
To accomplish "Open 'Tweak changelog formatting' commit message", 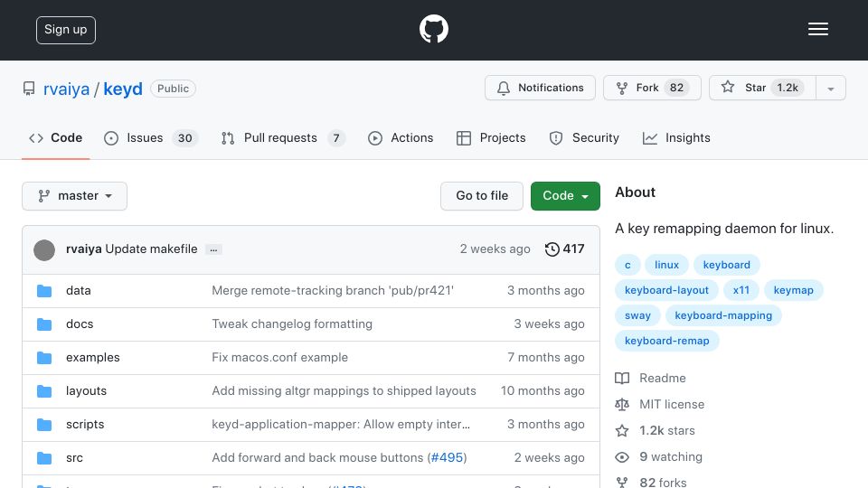I will (x=292, y=324).
